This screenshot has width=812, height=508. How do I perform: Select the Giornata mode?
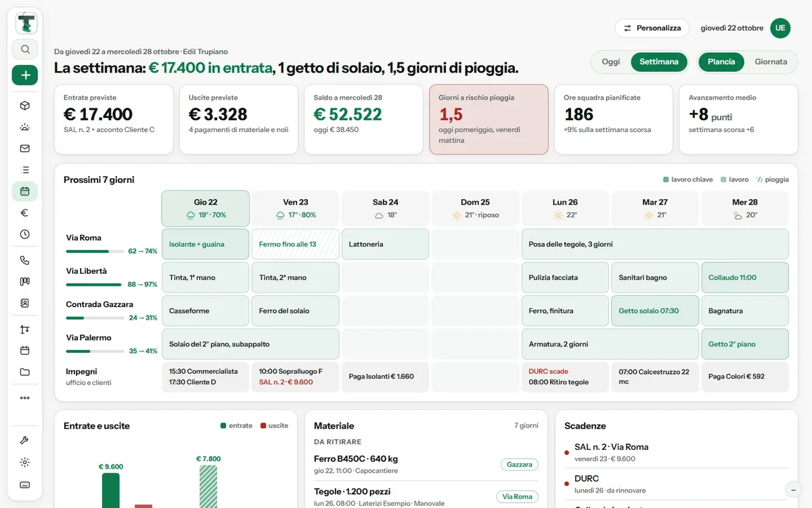click(771, 62)
